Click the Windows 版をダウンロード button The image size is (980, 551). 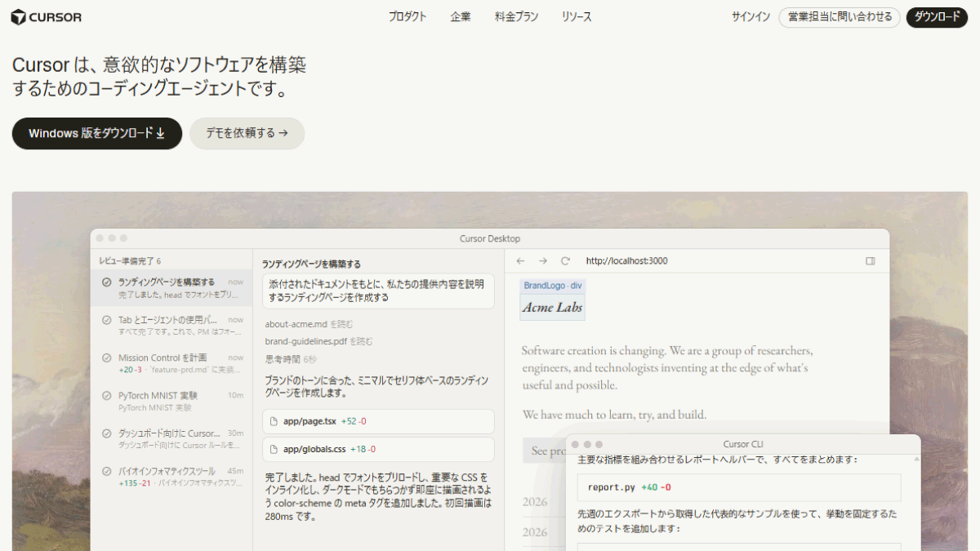[x=97, y=133]
